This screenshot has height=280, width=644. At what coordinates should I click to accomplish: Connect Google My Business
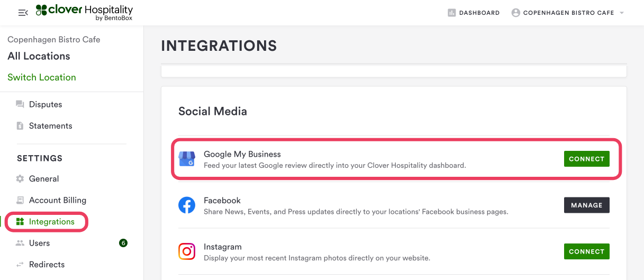(586, 159)
